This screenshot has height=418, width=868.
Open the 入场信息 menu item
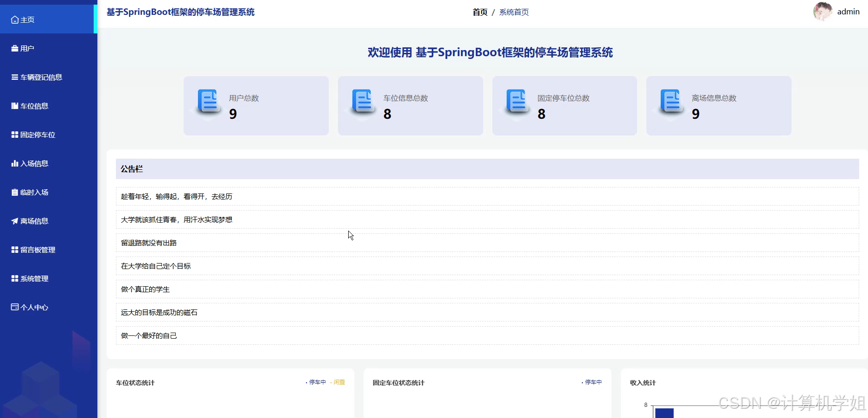click(49, 163)
